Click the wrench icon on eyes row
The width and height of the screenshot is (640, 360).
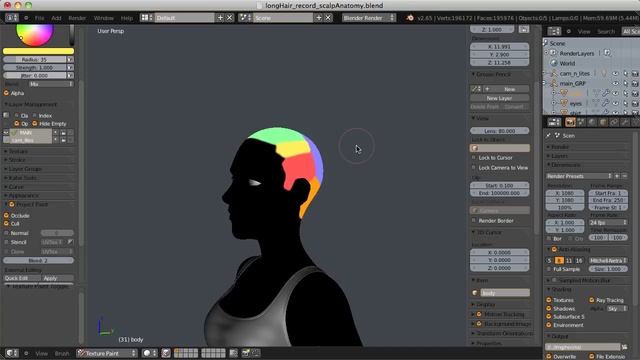tap(606, 103)
